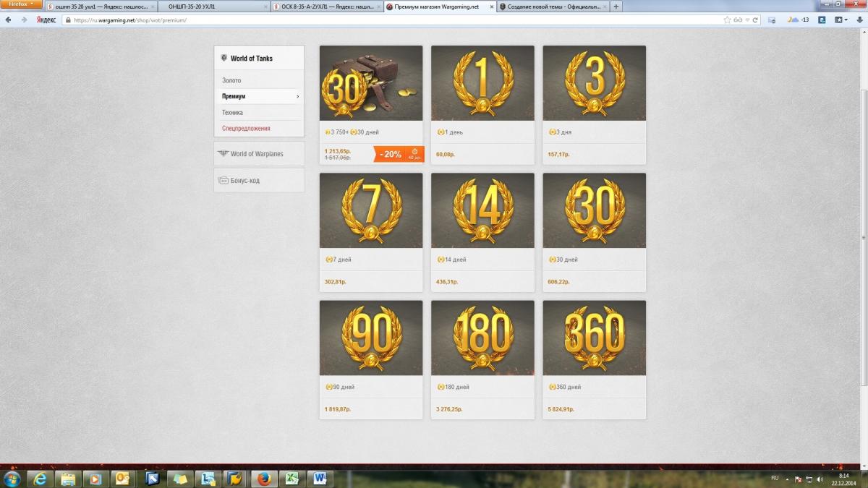This screenshot has height=488, width=868.
Task: Open the weather widget showing -13
Action: pyautogui.click(x=799, y=20)
